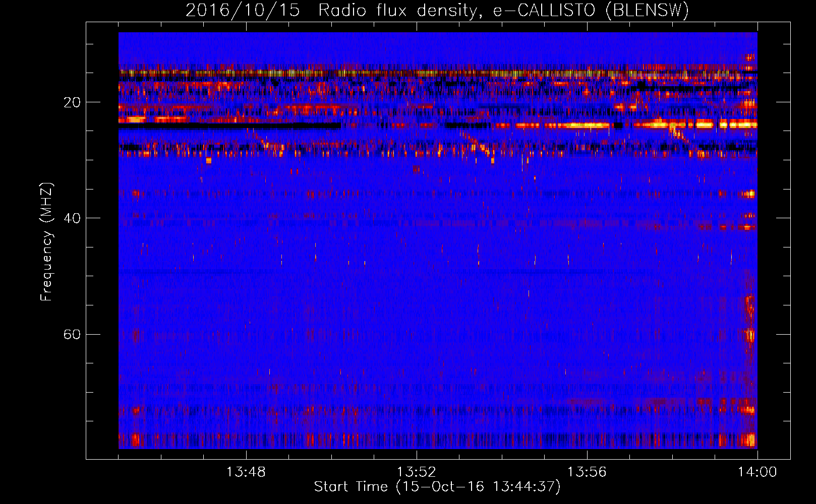Click the plot title '2016/10/15 Radio flux density'

click(437, 10)
